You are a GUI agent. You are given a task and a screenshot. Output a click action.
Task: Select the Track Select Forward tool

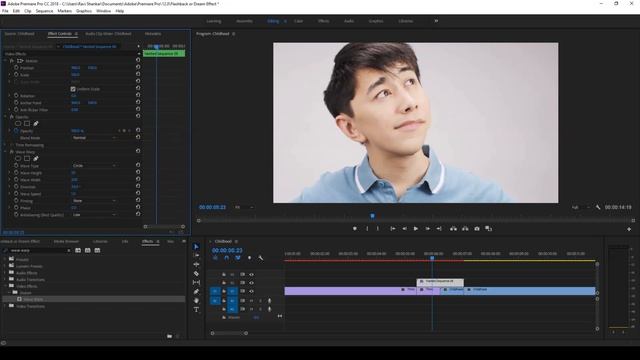pyautogui.click(x=196, y=256)
